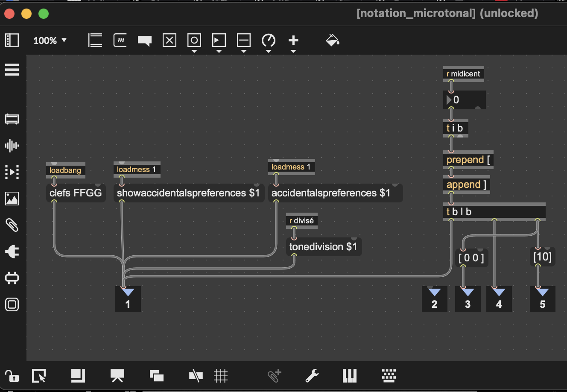Select the prepend [ object
The width and height of the screenshot is (567, 392).
coord(468,160)
